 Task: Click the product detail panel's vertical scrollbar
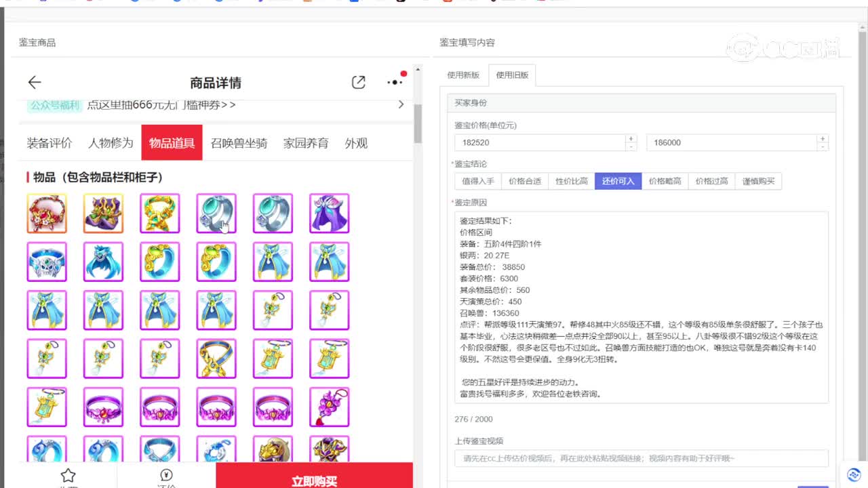(418, 123)
